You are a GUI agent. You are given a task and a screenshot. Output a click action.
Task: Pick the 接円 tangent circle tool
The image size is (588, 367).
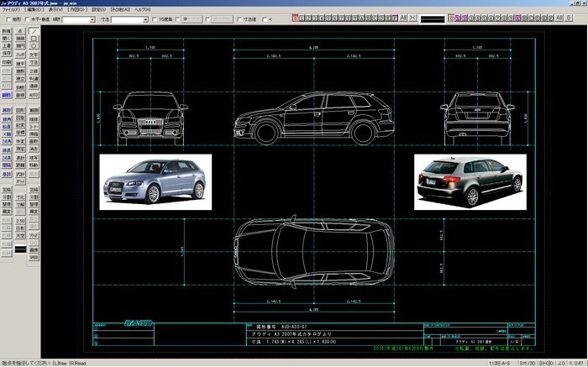[x=20, y=45]
